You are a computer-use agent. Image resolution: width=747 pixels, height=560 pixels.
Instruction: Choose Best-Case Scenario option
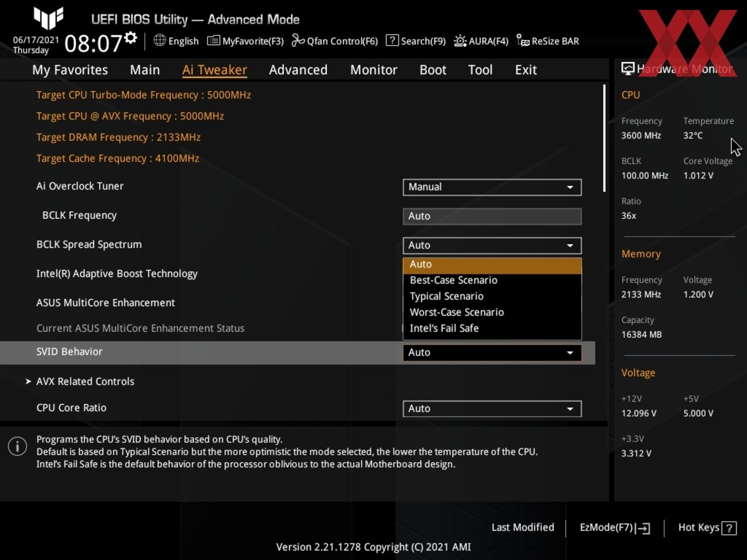point(492,281)
